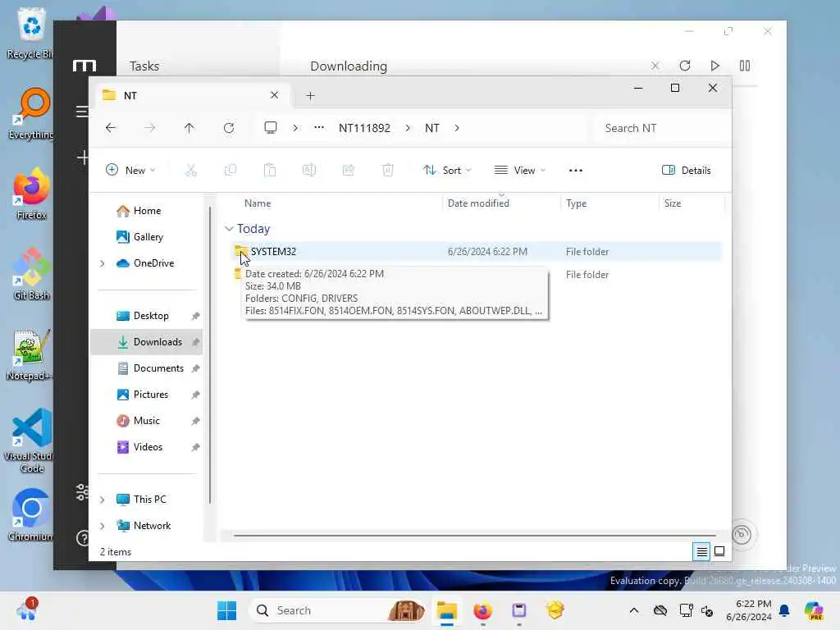Go forward in File Explorer
This screenshot has height=630, width=840.
(150, 128)
